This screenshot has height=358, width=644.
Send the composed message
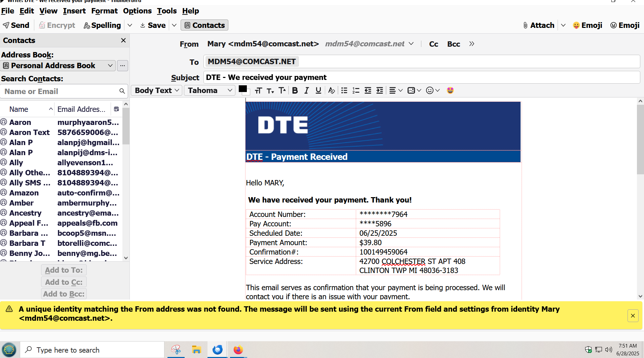coord(16,25)
